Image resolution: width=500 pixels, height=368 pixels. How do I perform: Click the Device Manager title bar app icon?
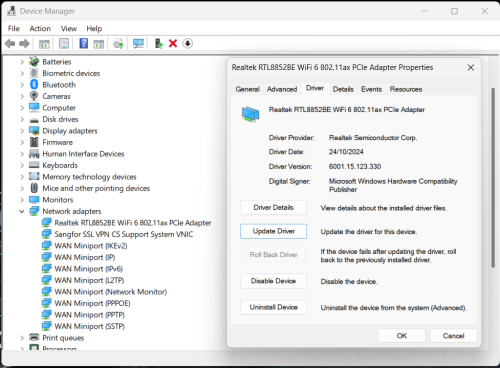[11, 11]
